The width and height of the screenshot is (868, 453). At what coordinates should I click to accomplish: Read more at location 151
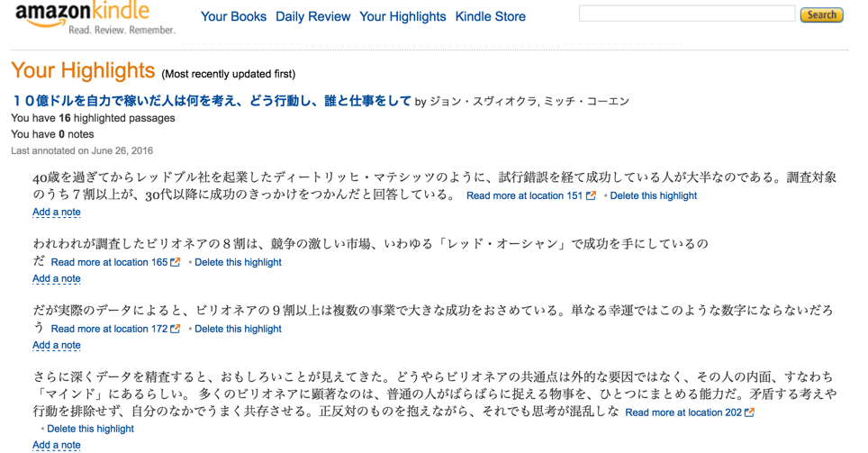[x=524, y=195]
